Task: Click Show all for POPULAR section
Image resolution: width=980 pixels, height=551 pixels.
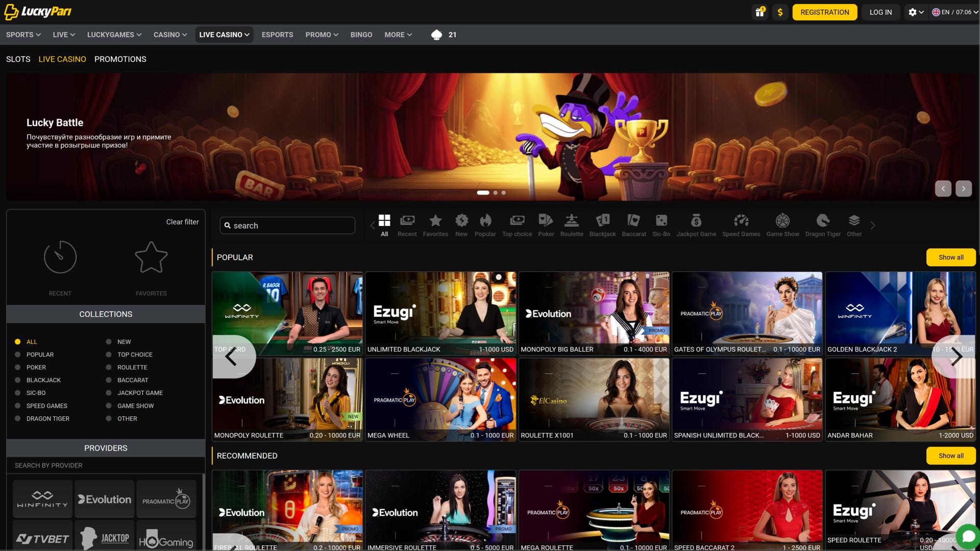Action: (x=951, y=258)
